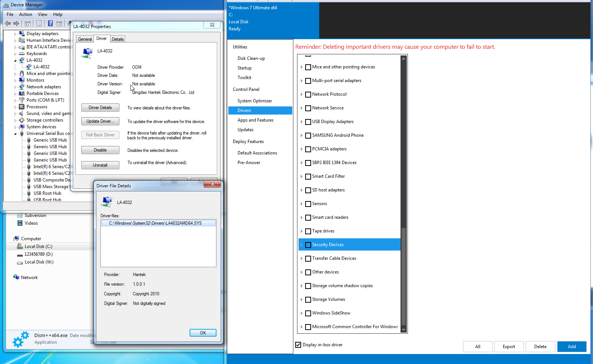
Task: Check the Windows SideShow checkbox
Action: click(308, 313)
